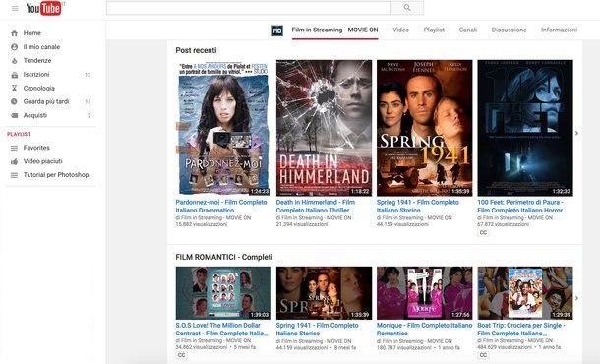This screenshot has height=364, width=600.
Task: Open Tutorial per Photoshop playlist icon
Action: [14, 175]
